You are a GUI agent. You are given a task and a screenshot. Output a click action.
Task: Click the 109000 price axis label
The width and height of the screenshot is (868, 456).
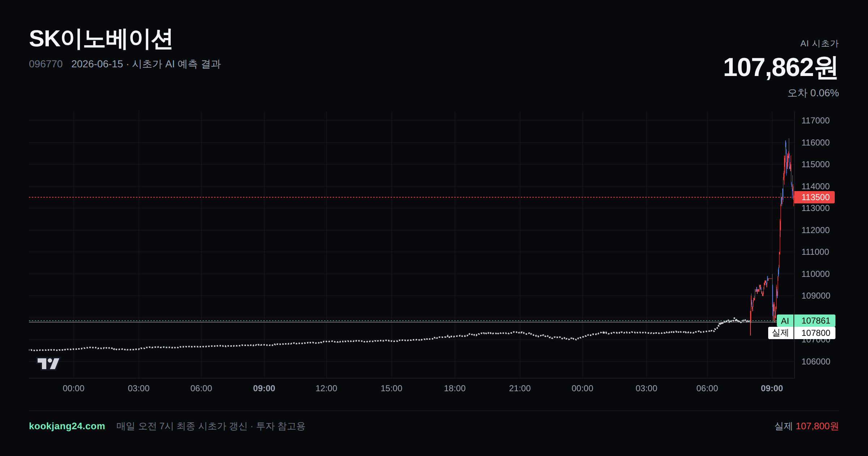(x=816, y=296)
